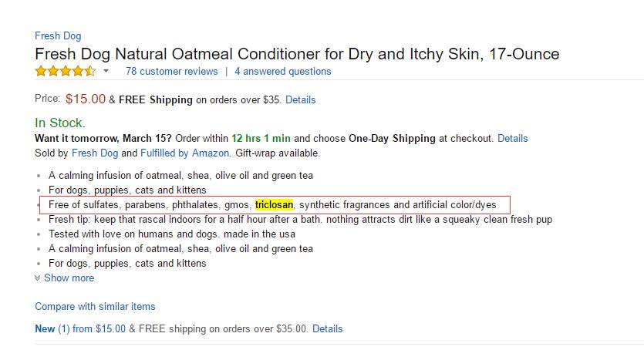
Task: Click Details link in the Price row
Action: 301,99
